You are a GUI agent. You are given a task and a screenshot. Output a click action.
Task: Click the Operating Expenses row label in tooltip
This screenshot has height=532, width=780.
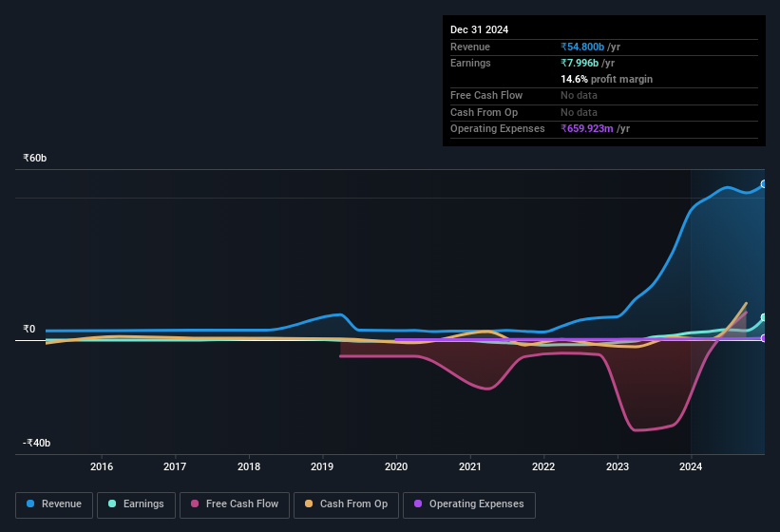[498, 128]
